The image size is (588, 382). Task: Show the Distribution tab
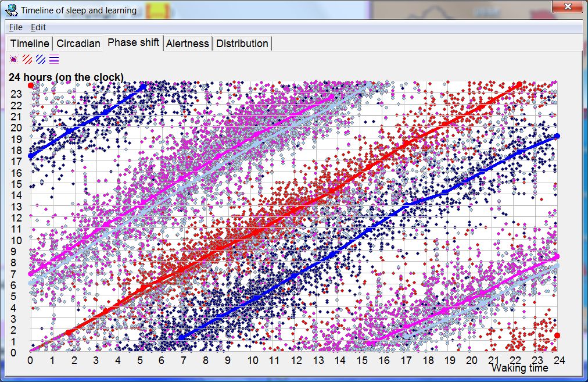242,44
